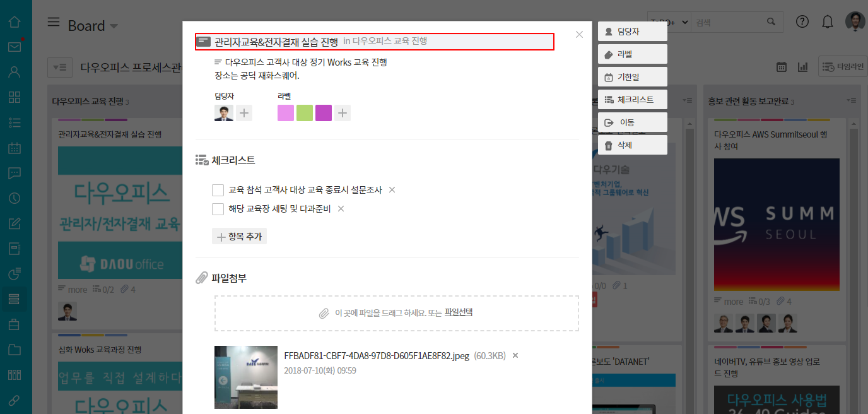The height and width of the screenshot is (414, 868).
Task: Expand the 홍보 관련 활동 column menu
Action: click(x=852, y=101)
